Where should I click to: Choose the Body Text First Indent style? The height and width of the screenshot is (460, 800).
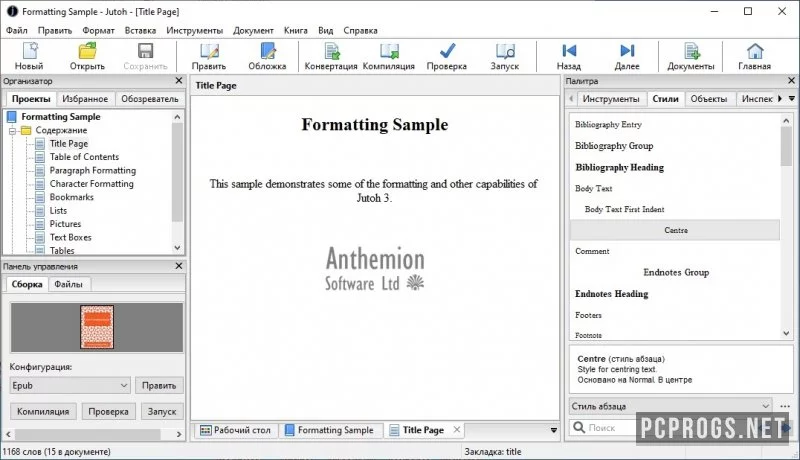coord(624,209)
